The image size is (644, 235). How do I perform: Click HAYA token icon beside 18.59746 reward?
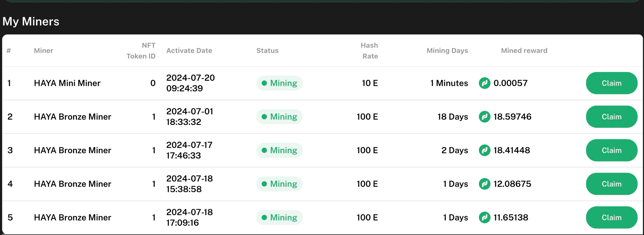(x=484, y=117)
